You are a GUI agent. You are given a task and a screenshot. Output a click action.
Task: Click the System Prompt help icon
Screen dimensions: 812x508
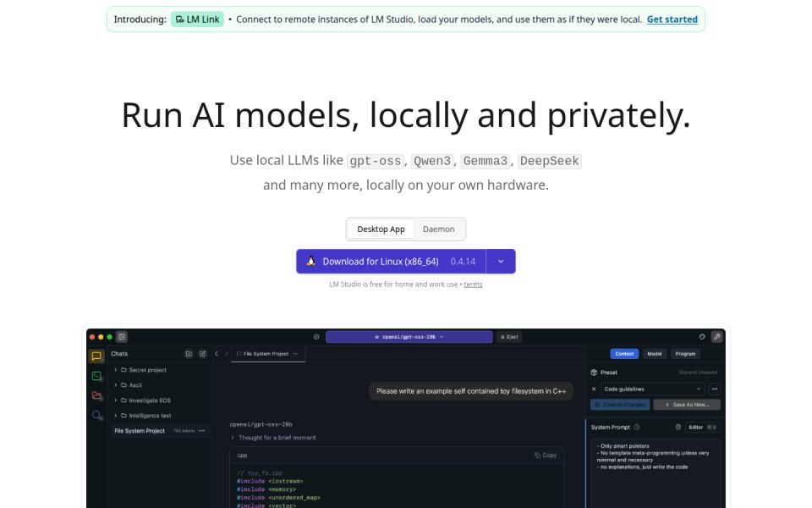637,428
